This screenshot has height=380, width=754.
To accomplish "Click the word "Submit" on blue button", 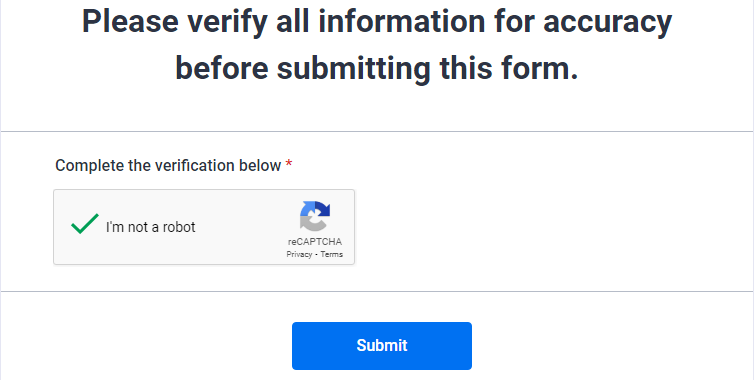I will tap(382, 345).
